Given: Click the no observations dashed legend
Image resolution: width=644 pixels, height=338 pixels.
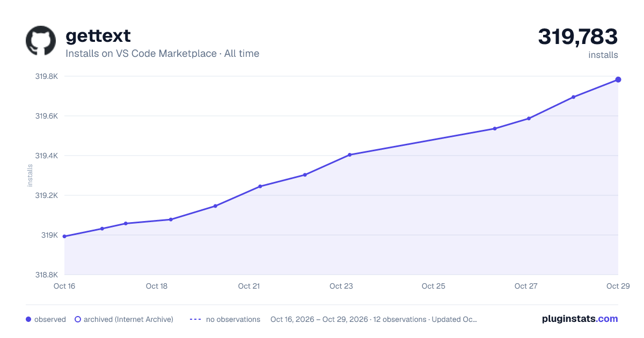Looking at the screenshot, I should tap(195, 319).
